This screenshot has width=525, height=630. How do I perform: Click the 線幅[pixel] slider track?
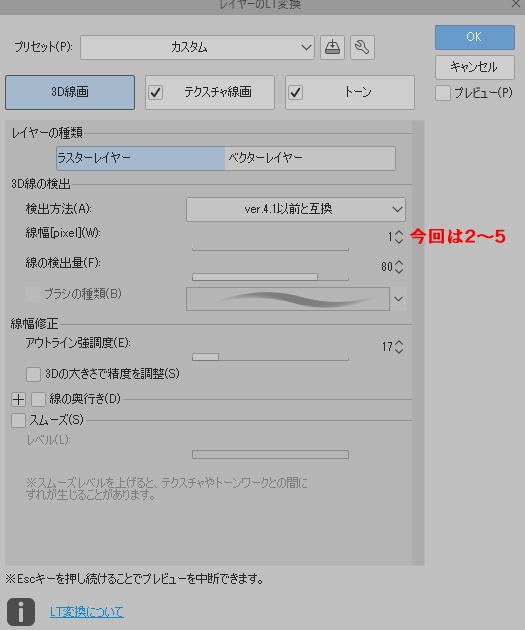tap(270, 247)
